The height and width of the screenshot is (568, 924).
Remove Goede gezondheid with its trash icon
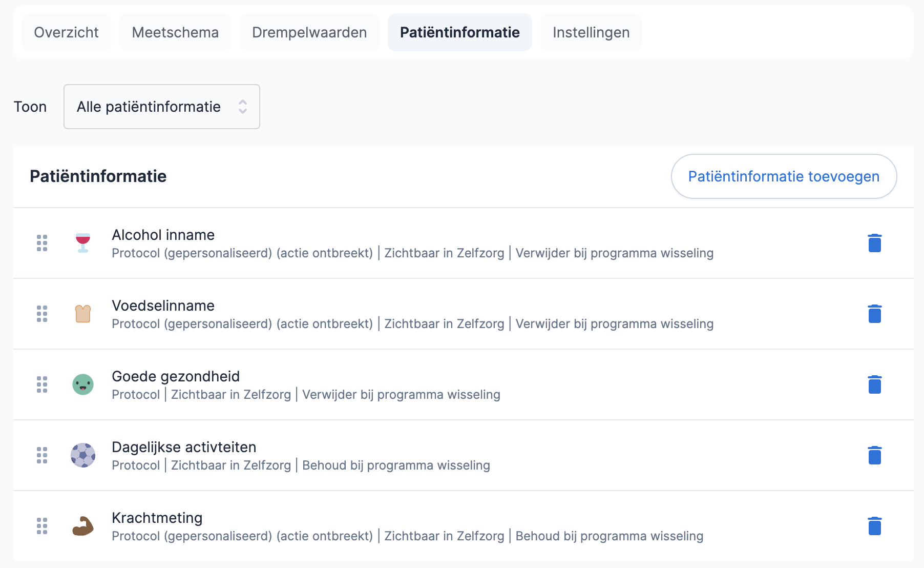pos(874,384)
